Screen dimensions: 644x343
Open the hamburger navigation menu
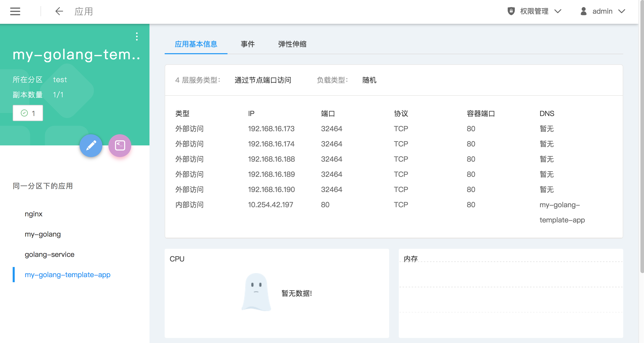pyautogui.click(x=15, y=11)
